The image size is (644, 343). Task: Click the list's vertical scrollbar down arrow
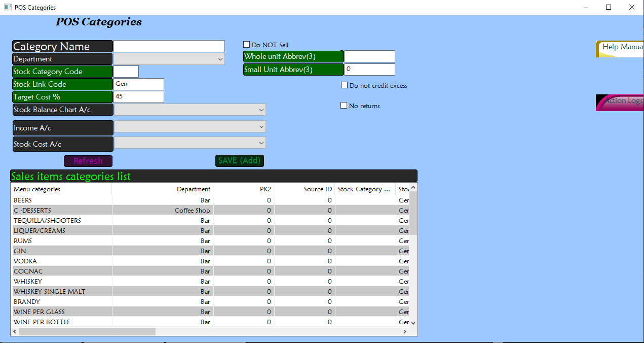413,323
